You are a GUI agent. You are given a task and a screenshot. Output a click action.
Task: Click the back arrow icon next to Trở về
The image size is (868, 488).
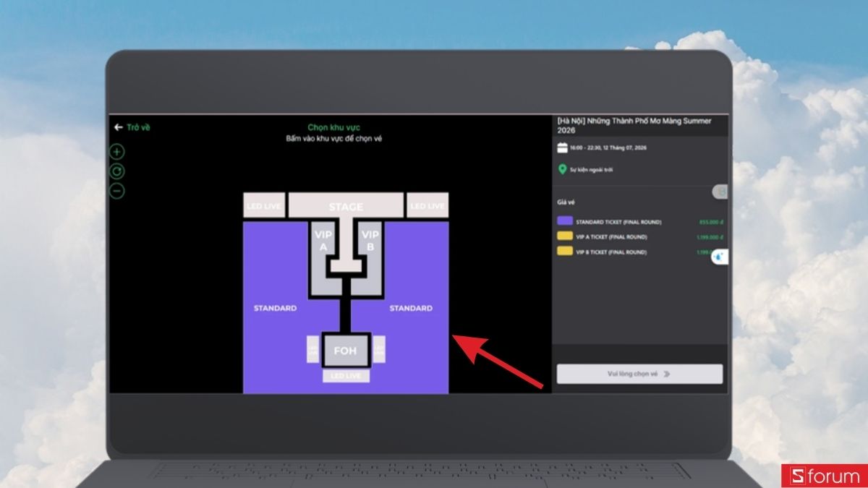[118, 127]
